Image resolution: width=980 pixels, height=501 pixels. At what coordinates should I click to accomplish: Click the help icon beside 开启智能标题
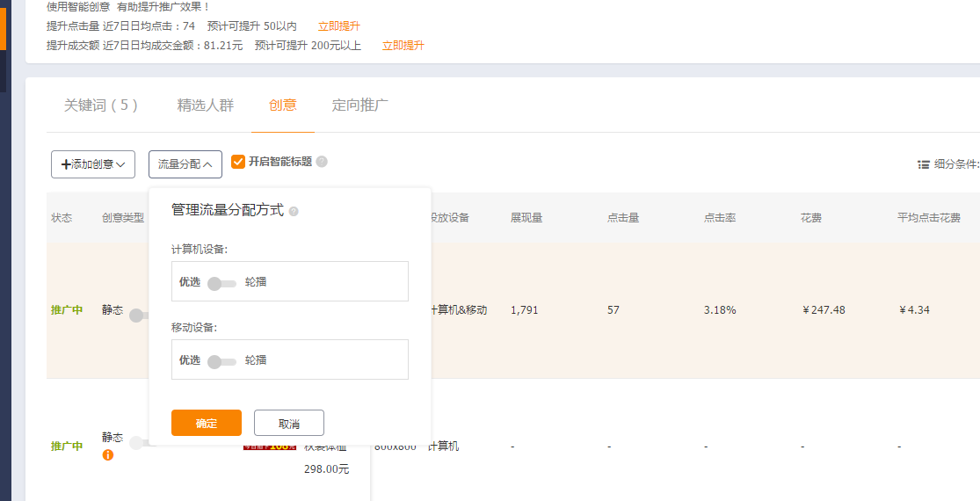[x=322, y=162]
